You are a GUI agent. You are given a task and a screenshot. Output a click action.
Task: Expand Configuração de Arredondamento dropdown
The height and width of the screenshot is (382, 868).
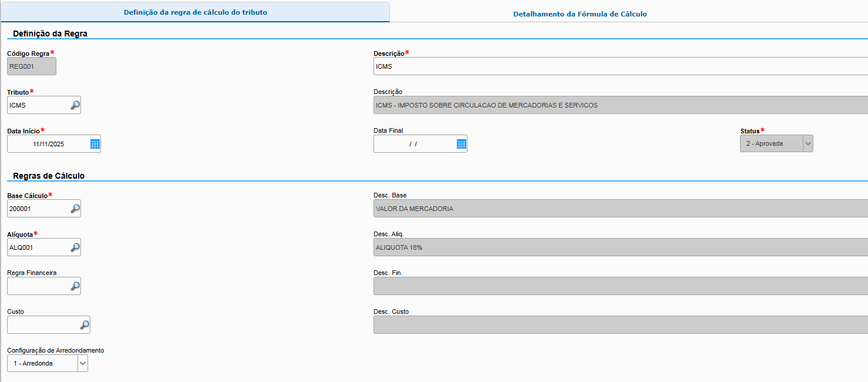83,364
